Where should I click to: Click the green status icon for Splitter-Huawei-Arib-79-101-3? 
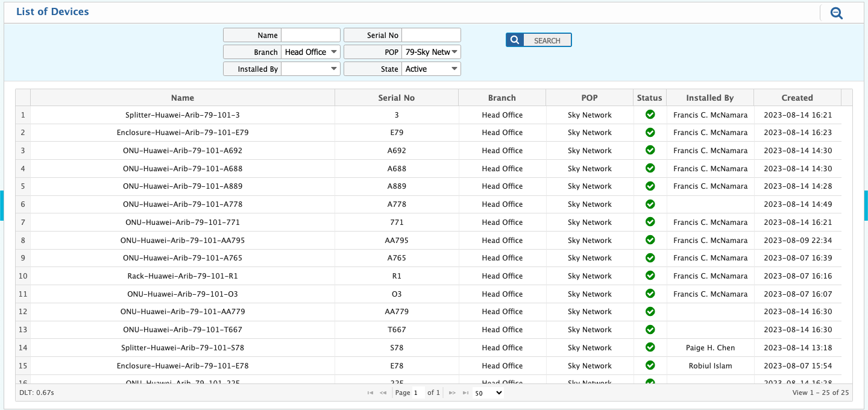(650, 115)
